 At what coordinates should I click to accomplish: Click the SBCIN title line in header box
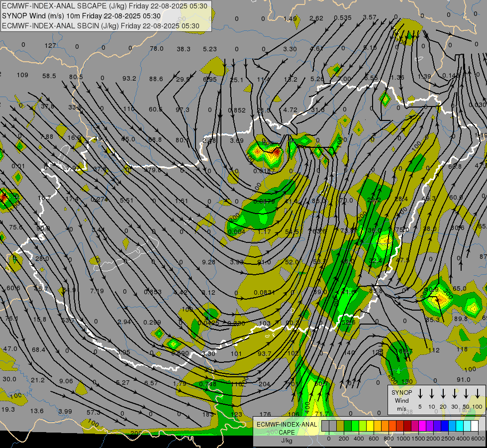(x=100, y=26)
